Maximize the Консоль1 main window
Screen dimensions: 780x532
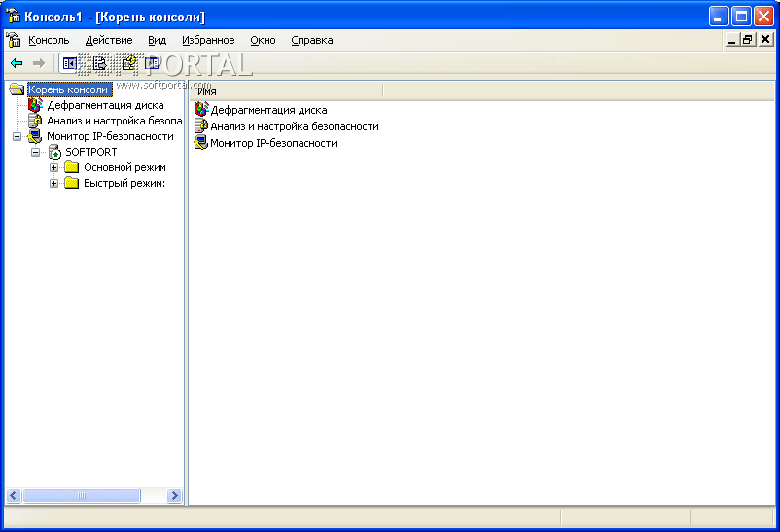pyautogui.click(x=741, y=17)
